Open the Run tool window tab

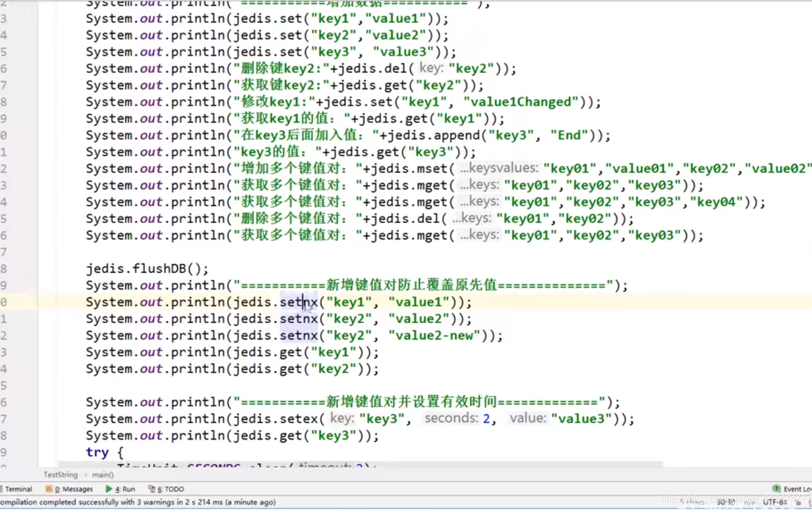[x=121, y=489]
